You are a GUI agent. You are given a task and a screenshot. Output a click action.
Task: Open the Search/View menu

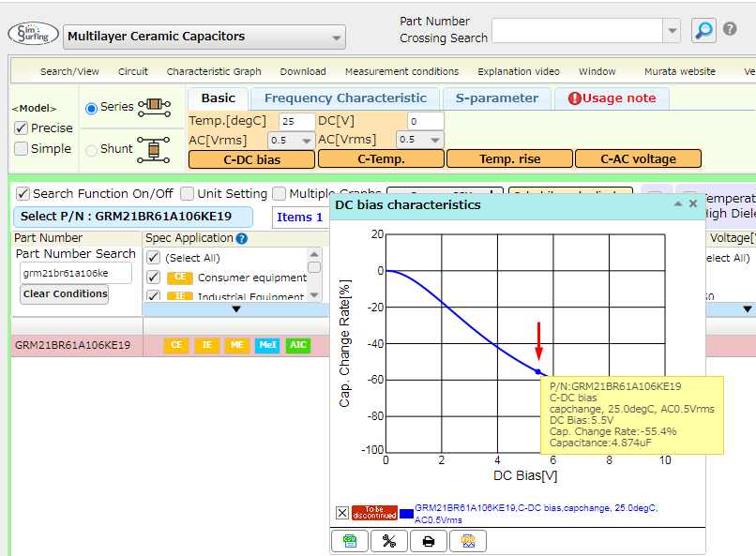click(x=69, y=71)
